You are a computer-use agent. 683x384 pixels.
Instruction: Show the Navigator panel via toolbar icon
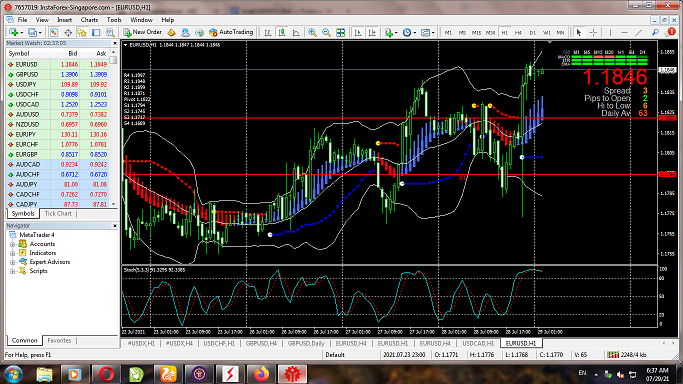(x=82, y=32)
